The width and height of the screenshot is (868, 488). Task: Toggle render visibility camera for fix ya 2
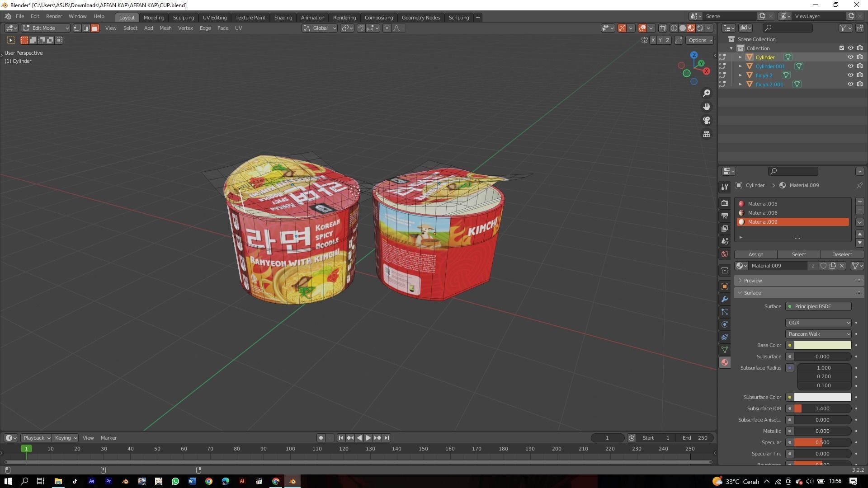pos(860,75)
